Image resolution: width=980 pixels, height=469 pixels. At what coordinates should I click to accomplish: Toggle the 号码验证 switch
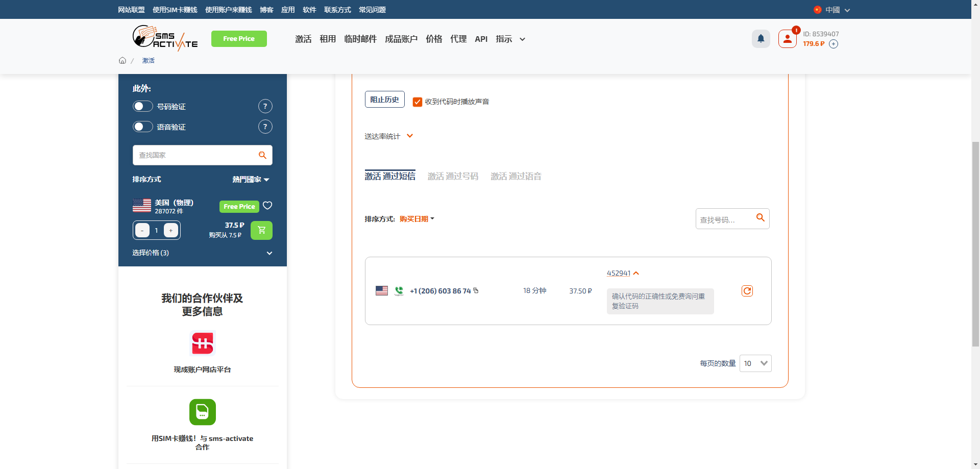click(x=143, y=106)
